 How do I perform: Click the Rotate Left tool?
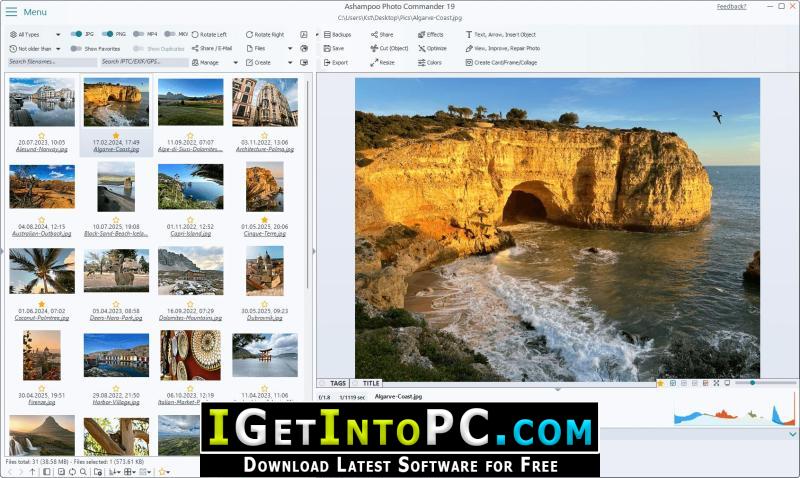[x=209, y=34]
